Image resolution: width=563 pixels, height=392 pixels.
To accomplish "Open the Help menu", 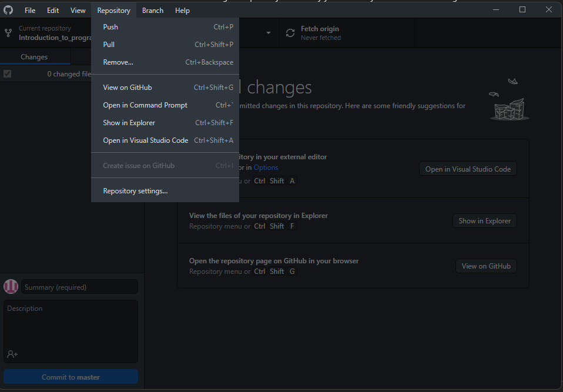I will point(182,11).
